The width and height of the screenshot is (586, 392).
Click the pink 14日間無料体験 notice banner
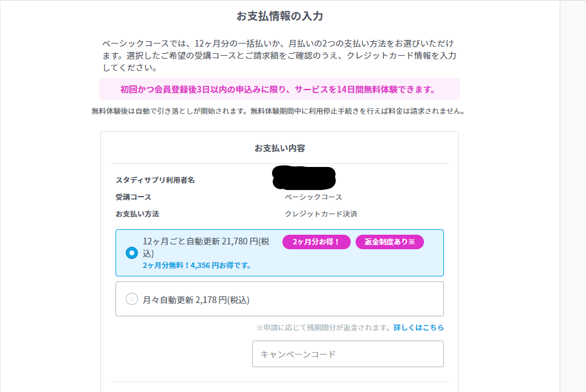278,90
